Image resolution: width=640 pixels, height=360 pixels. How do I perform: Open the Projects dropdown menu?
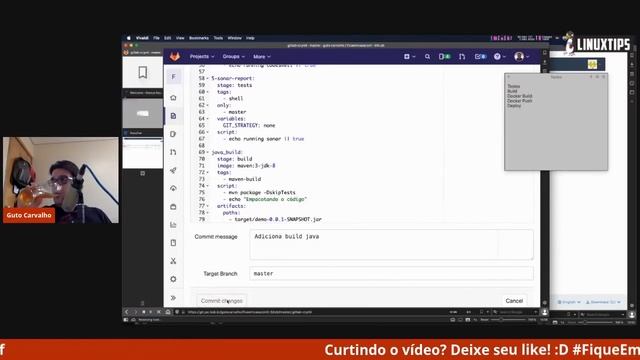click(202, 57)
